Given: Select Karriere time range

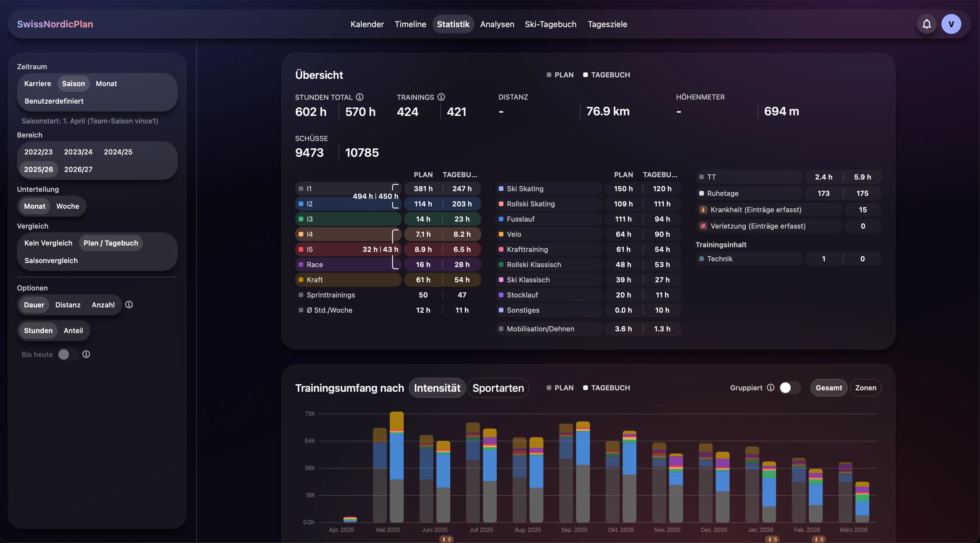Looking at the screenshot, I should (38, 83).
